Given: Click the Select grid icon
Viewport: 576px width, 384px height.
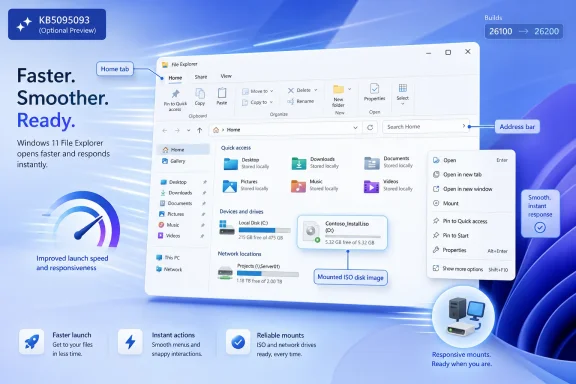Looking at the screenshot, I should pyautogui.click(x=403, y=88).
